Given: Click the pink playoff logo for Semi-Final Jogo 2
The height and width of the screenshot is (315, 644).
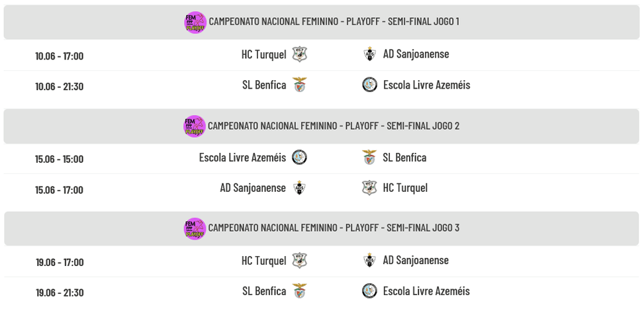Looking at the screenshot, I should tap(195, 126).
